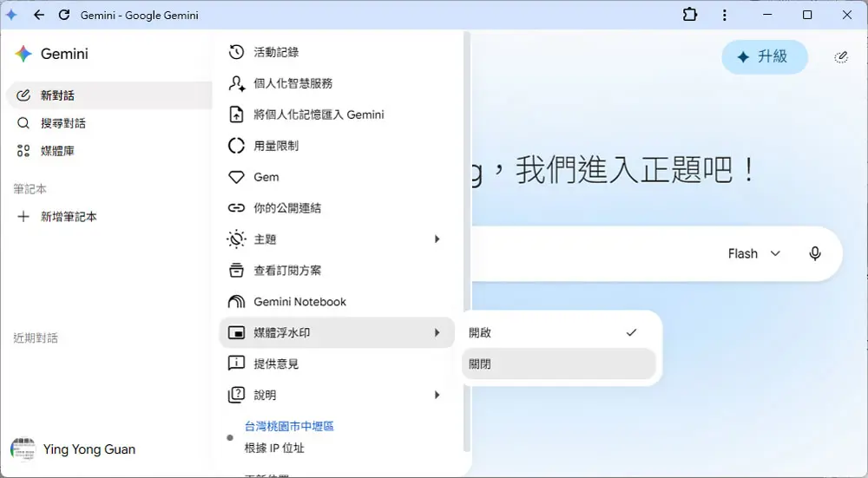This screenshot has width=868, height=478.
Task: Open the three-dot browser menu
Action: pyautogui.click(x=724, y=15)
